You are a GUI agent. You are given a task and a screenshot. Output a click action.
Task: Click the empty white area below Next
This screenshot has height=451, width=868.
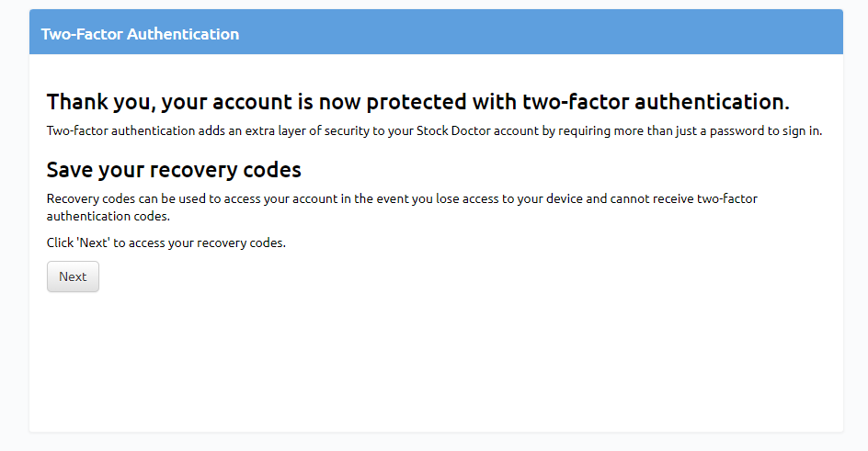432,367
